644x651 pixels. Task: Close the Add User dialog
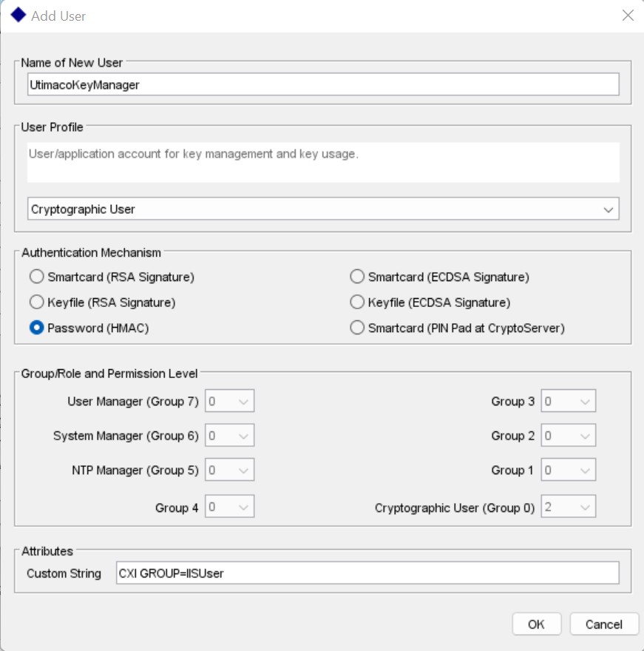coord(628,16)
